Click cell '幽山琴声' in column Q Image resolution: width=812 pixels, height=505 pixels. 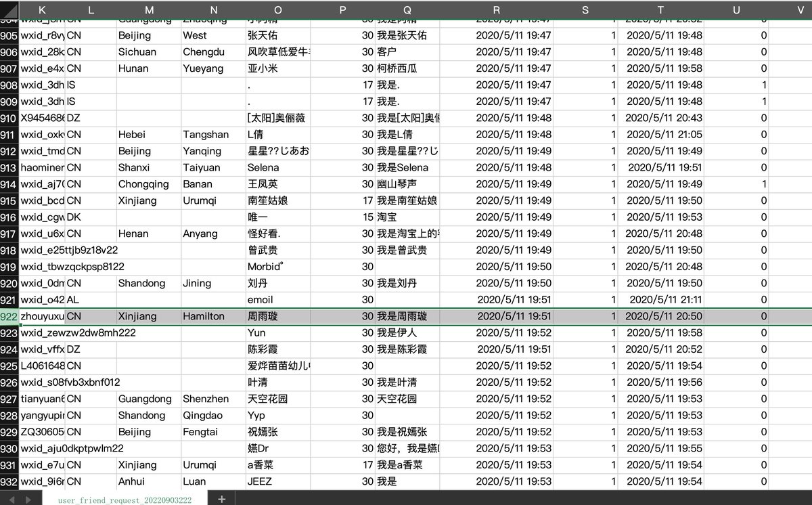(407, 184)
